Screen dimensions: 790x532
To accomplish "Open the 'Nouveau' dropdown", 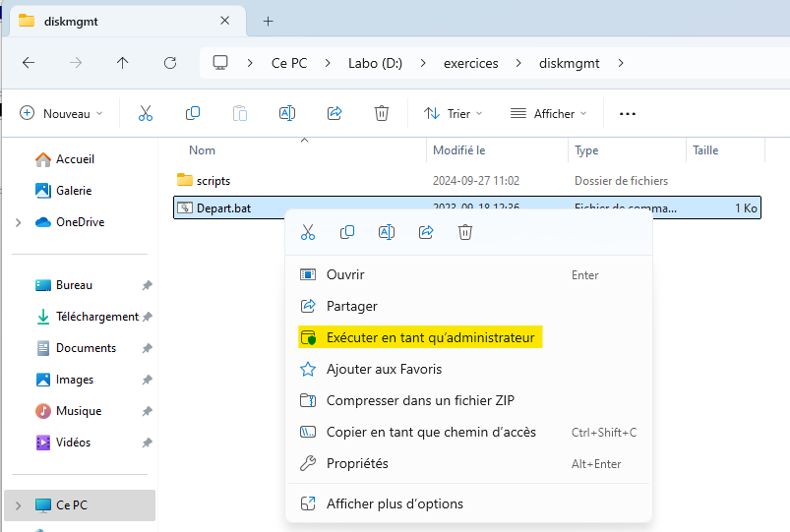I will [61, 114].
